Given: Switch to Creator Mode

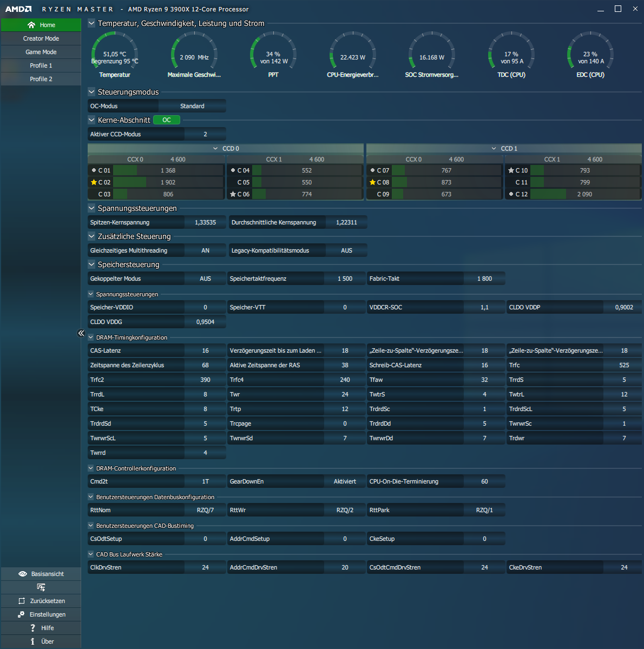Looking at the screenshot, I should coord(41,38).
